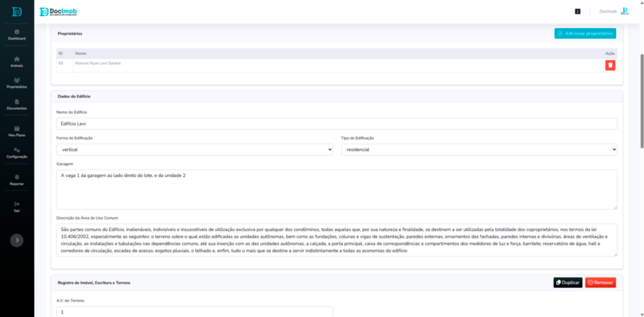
Task: Open the Meu Plano page
Action: coord(17,131)
